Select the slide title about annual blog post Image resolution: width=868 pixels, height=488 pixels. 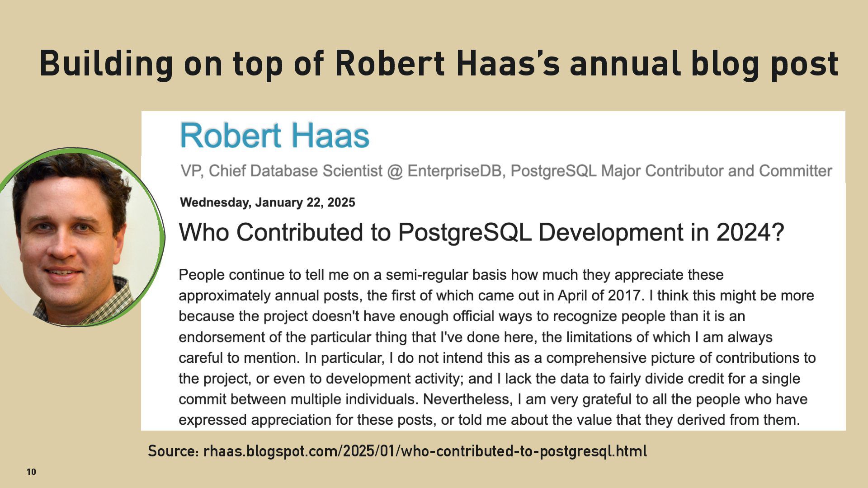439,62
